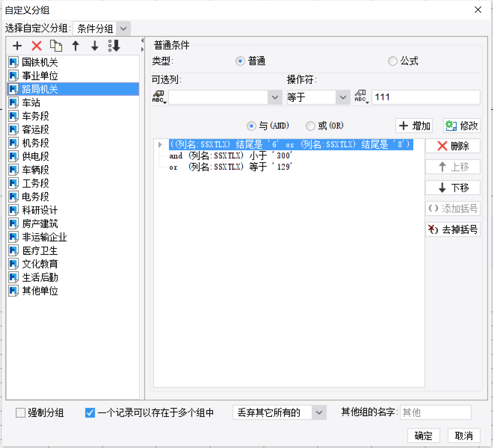
Task: Expand the left panel with the right splitter arrow
Action: 142,49
